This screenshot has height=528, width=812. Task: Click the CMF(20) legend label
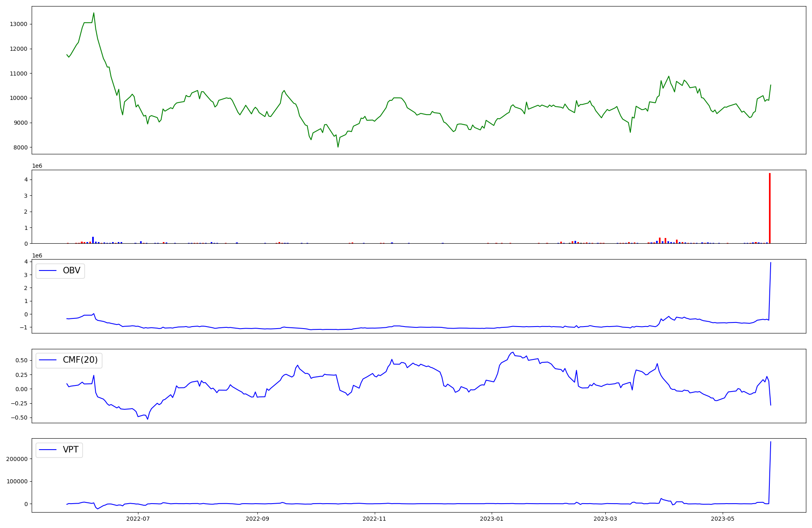(x=80, y=360)
